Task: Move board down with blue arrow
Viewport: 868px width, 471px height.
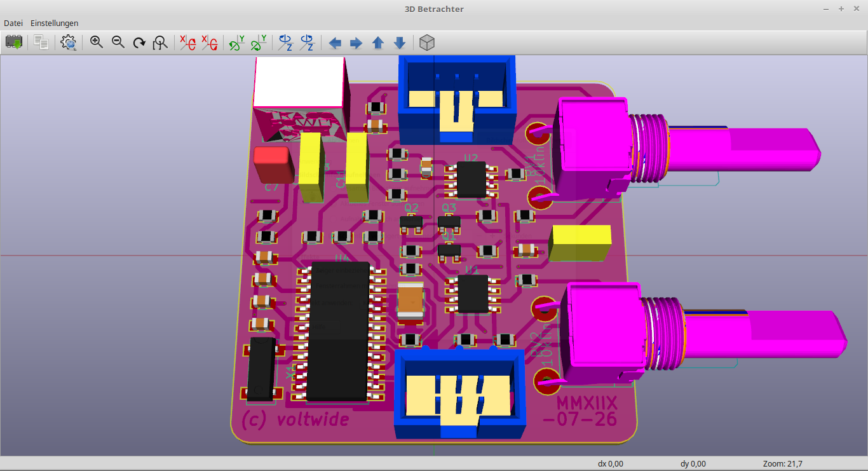Action: pos(400,43)
